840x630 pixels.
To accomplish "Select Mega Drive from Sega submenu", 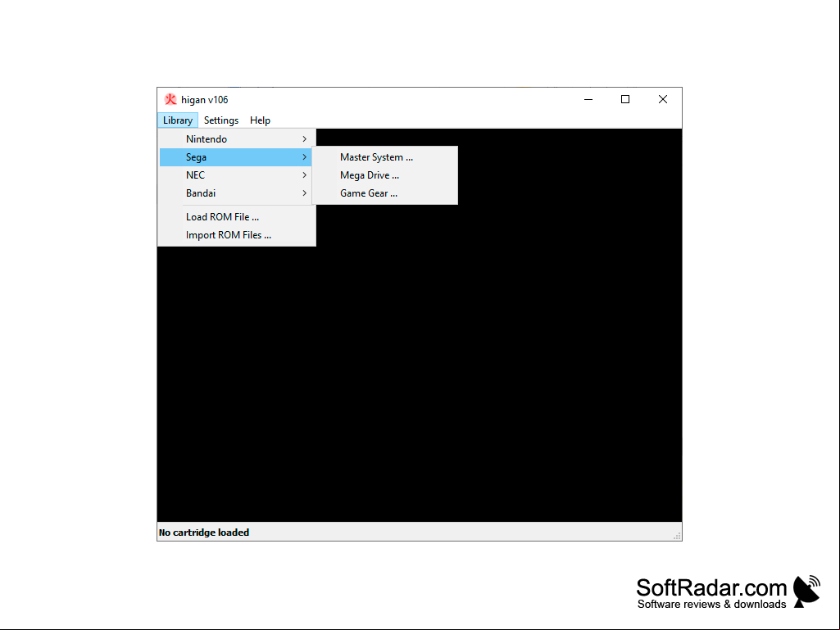I will point(384,175).
